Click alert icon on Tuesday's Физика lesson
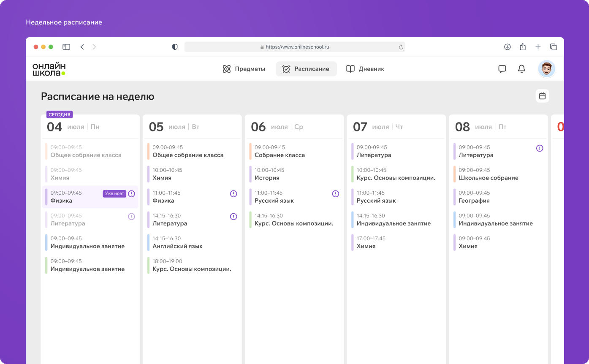 click(233, 194)
